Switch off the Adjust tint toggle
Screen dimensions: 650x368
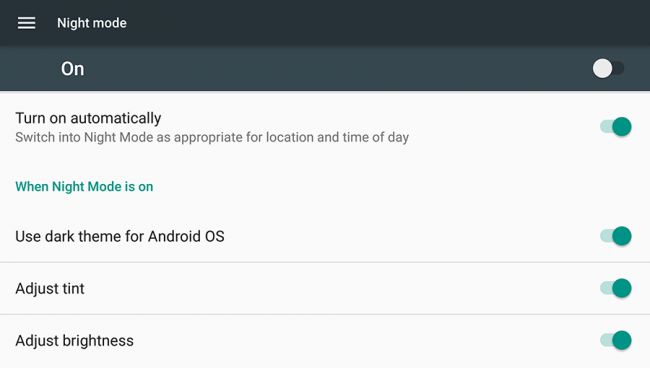[616, 288]
